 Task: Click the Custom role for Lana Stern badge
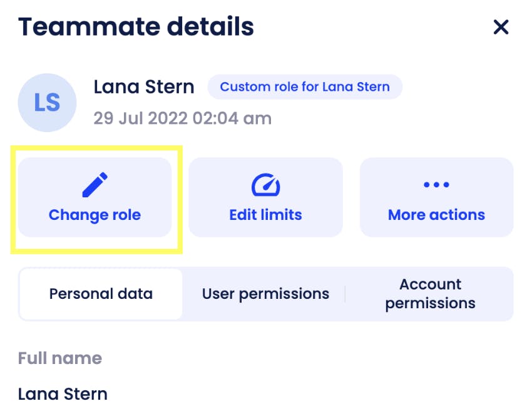(305, 87)
